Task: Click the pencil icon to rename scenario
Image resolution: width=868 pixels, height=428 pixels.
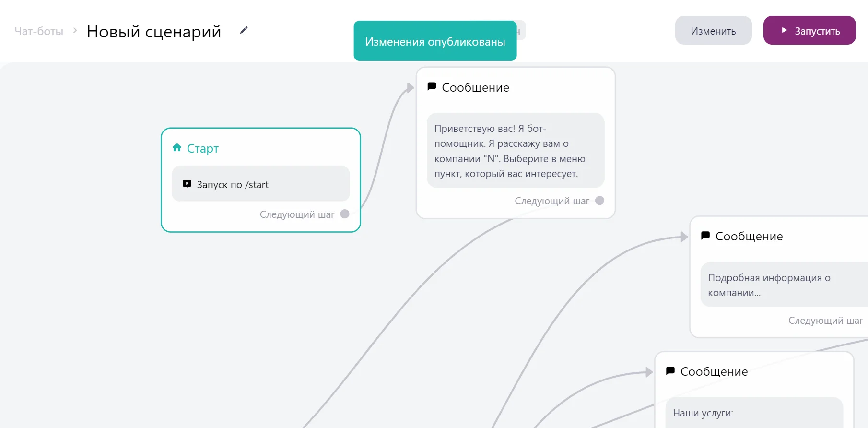Action: coord(244,30)
